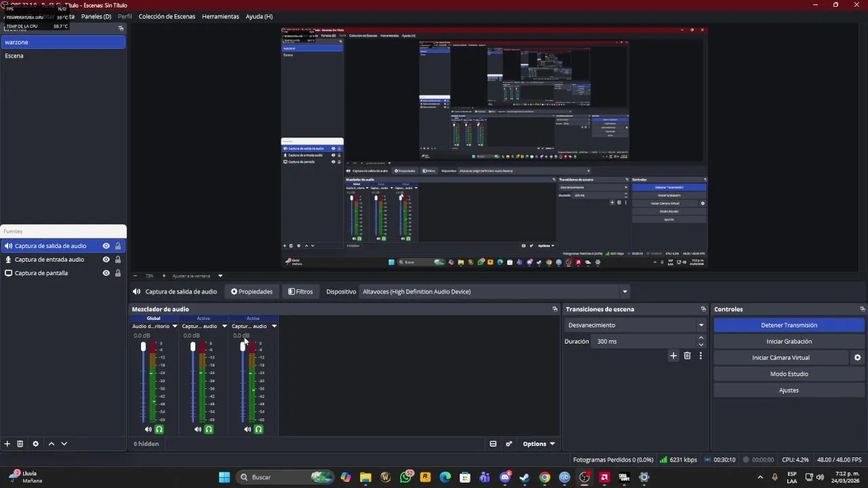The width and height of the screenshot is (868, 488).
Task: Click Iniciar Grabación button
Action: (x=789, y=342)
